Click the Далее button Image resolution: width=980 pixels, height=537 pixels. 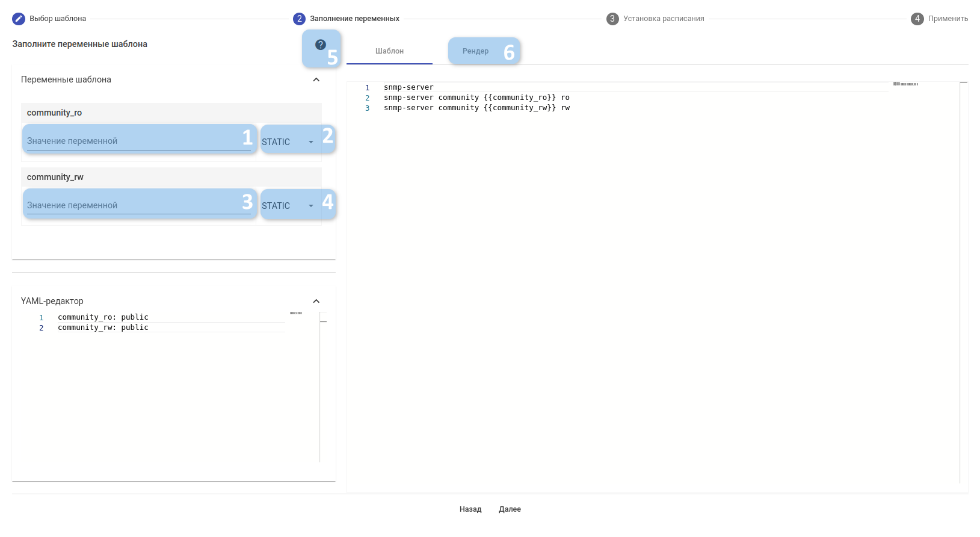pos(510,509)
